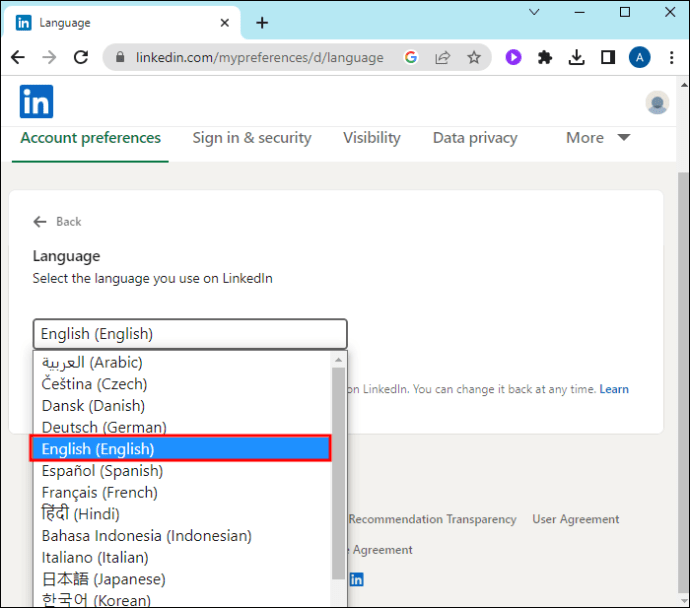Screen dimensions: 690x608
Task: Select Español (Spanish) option
Action: click(183, 471)
